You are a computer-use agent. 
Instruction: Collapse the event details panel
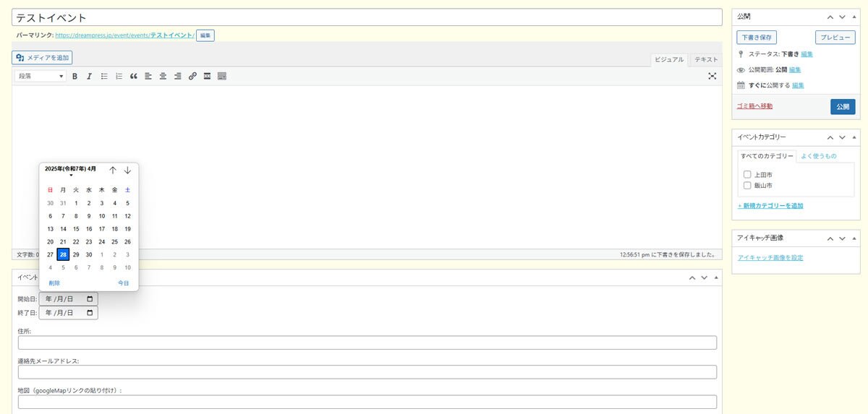[716, 277]
